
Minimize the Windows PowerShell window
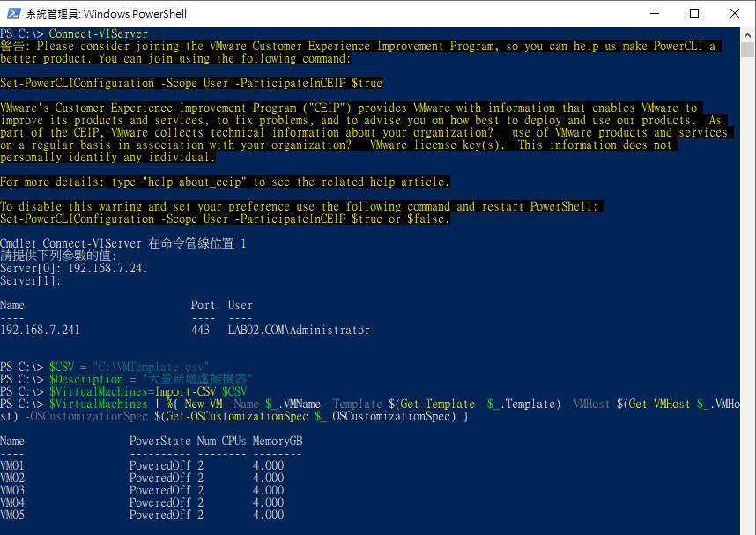tap(653, 13)
